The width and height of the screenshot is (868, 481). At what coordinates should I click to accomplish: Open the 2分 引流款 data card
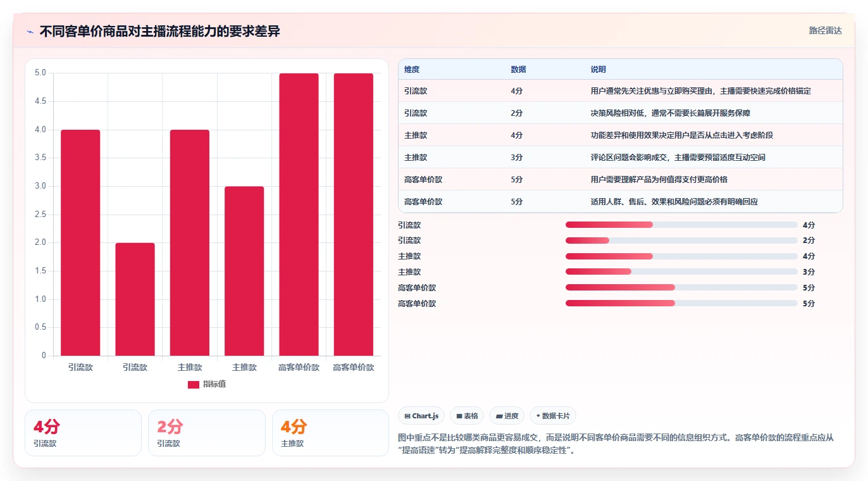click(x=207, y=433)
